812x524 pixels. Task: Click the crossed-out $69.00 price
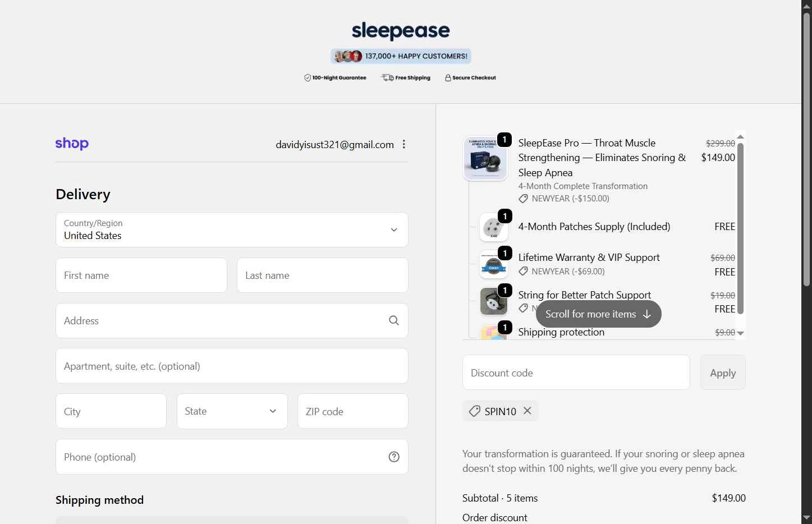pyautogui.click(x=723, y=258)
